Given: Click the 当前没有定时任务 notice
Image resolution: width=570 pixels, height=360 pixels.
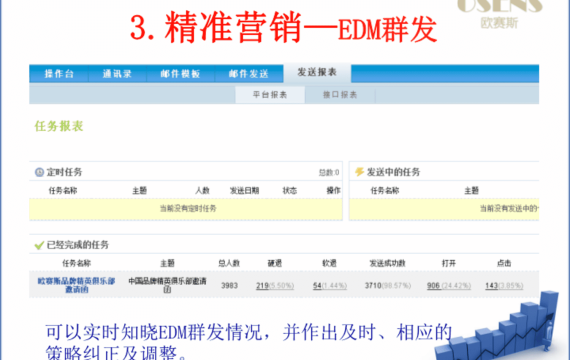Looking at the screenshot, I should point(188,208).
